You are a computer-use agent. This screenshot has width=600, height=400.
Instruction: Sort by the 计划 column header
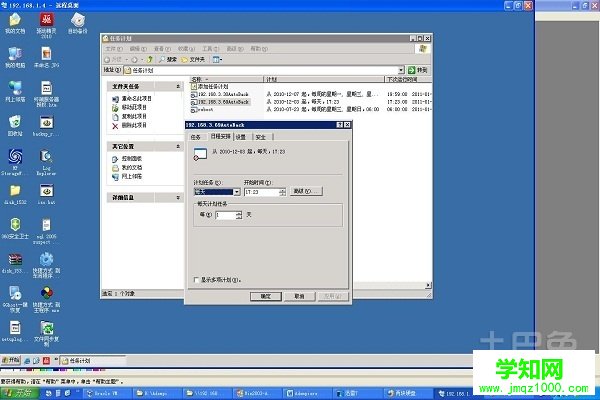[x=324, y=79]
